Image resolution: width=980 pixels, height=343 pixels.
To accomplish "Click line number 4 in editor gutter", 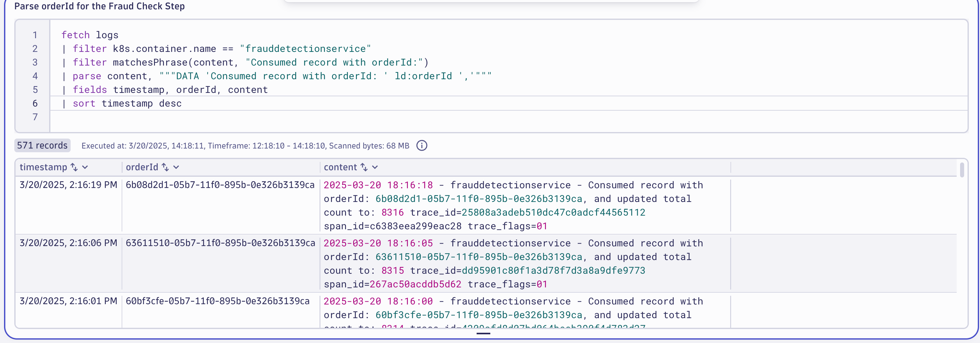I will tap(35, 76).
